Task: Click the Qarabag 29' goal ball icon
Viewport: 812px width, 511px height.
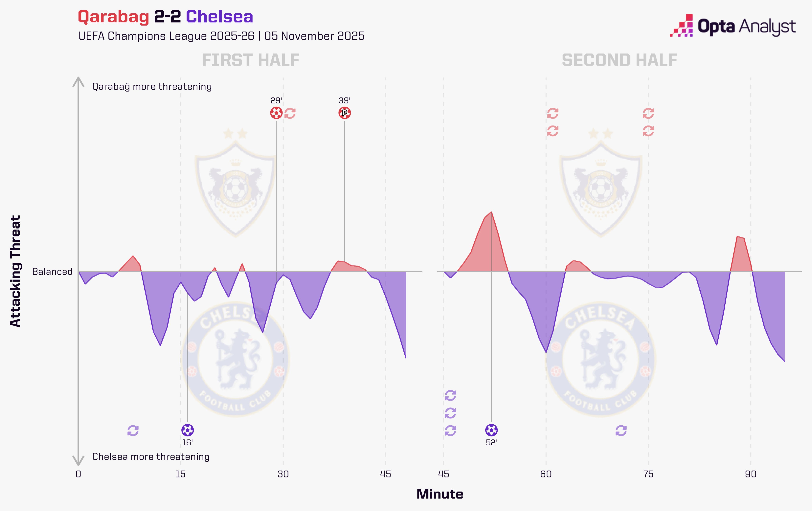Action: tap(276, 113)
